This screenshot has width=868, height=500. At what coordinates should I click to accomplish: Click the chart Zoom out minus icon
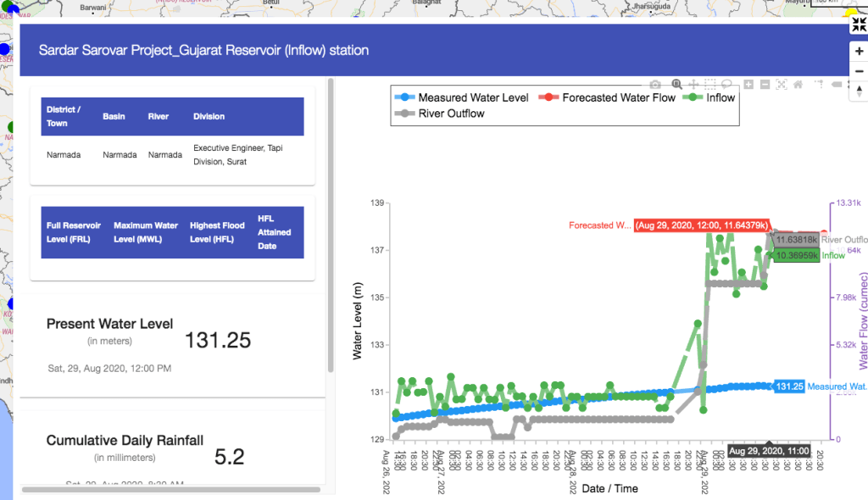(x=765, y=85)
